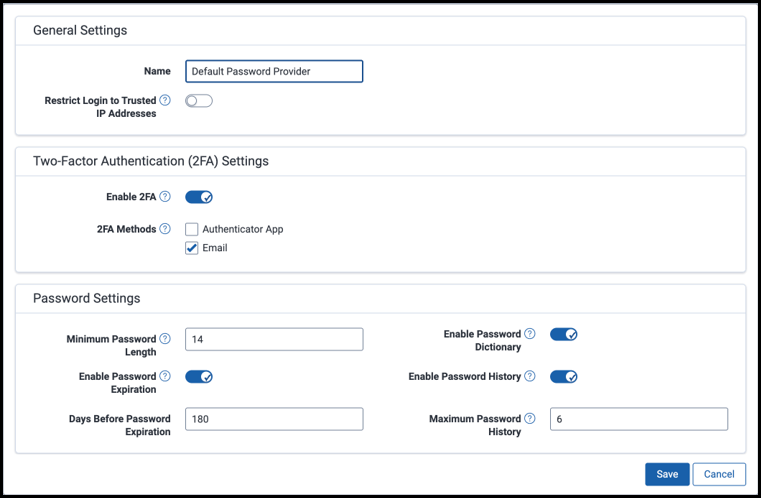Image resolution: width=761 pixels, height=498 pixels.
Task: Show help for Enable Password Dictionary
Action: tap(530, 333)
